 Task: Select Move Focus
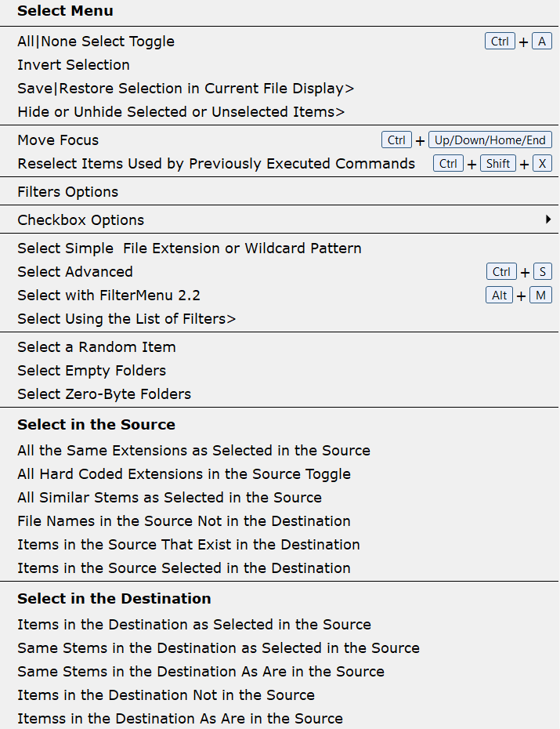[57, 140]
